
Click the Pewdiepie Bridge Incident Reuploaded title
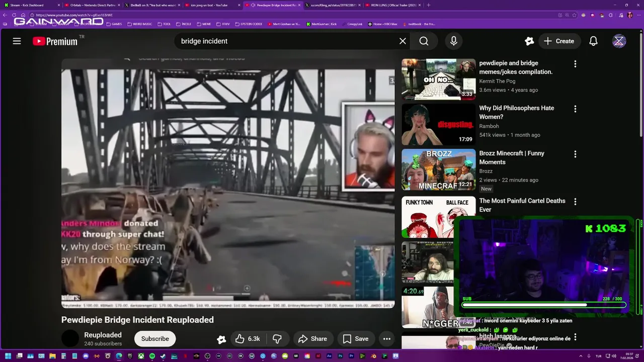pos(137,320)
